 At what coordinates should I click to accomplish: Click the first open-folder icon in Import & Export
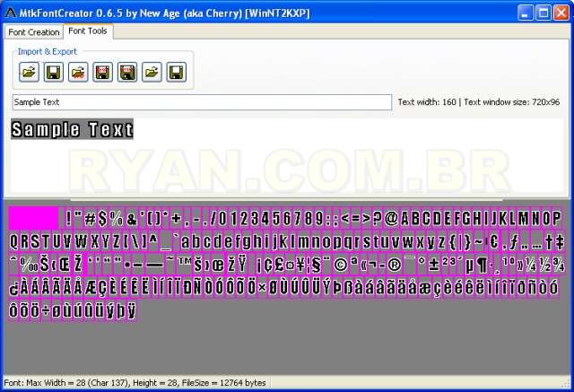click(x=29, y=71)
